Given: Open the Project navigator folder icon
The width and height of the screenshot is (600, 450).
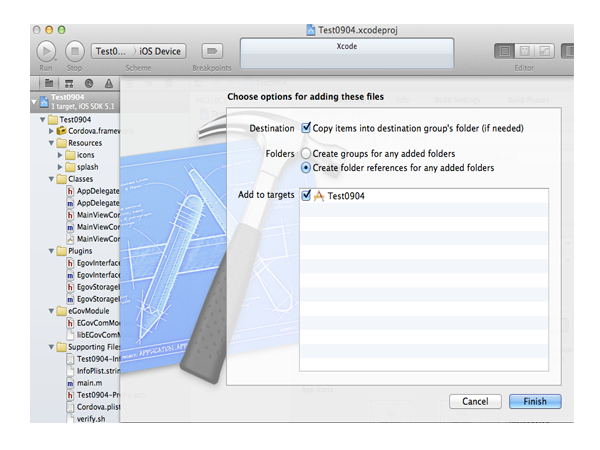Looking at the screenshot, I should coord(48,83).
